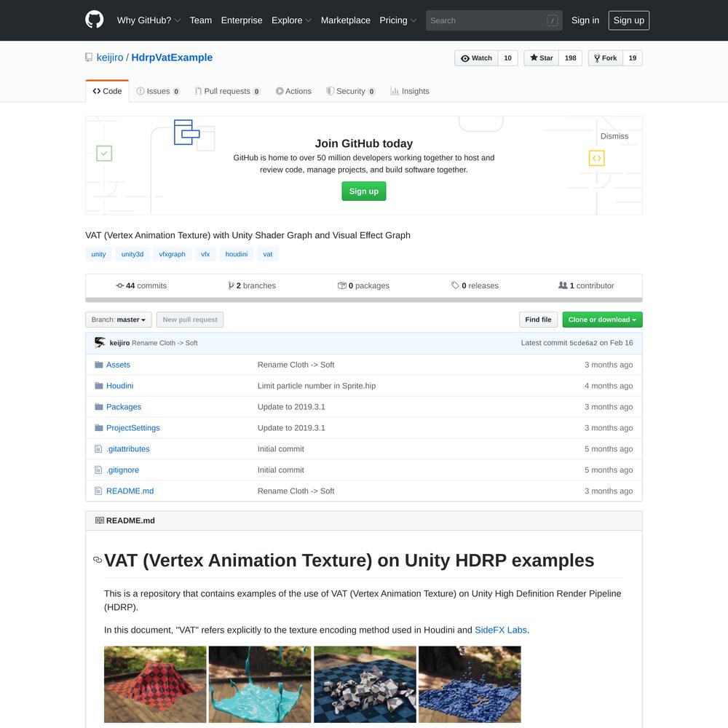Viewport: 728px width, 728px height.
Task: Click the New pull request button
Action: (190, 320)
